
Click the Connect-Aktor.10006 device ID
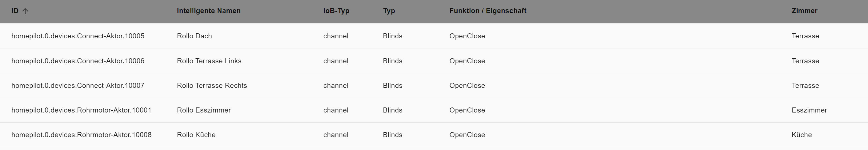(x=78, y=61)
